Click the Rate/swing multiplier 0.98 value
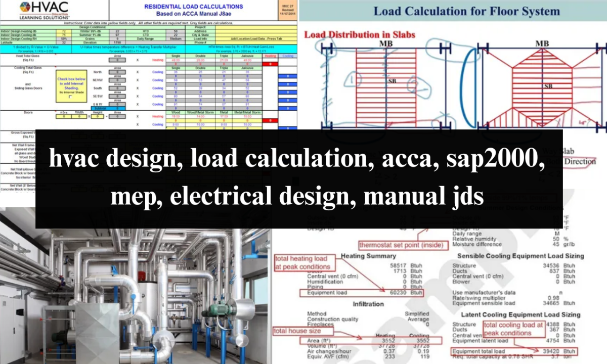 click(553, 298)
